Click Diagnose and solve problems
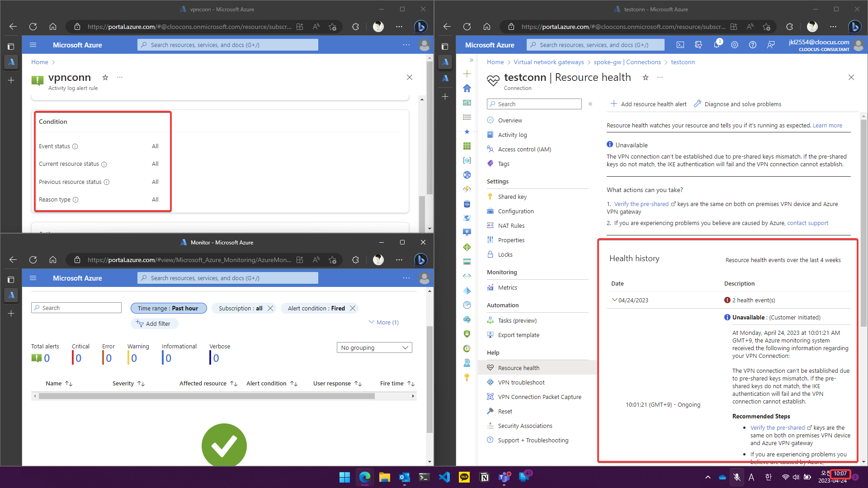The height and width of the screenshot is (488, 868). [x=737, y=104]
